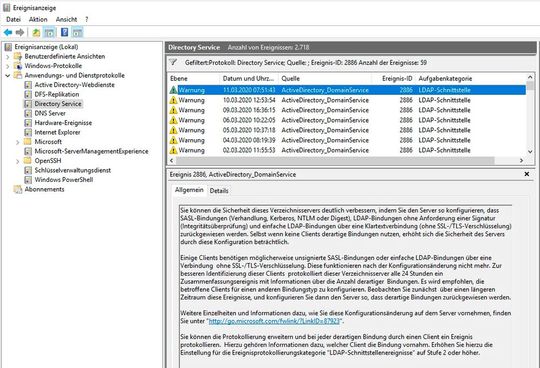Click event description text in Allgemein box
540x368 pixels.
[345, 282]
